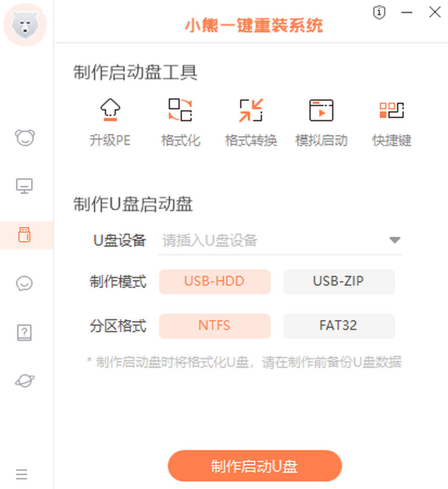The width and height of the screenshot is (448, 489).
Task: Launch the 格式转换 conversion tool
Action: tap(251, 110)
